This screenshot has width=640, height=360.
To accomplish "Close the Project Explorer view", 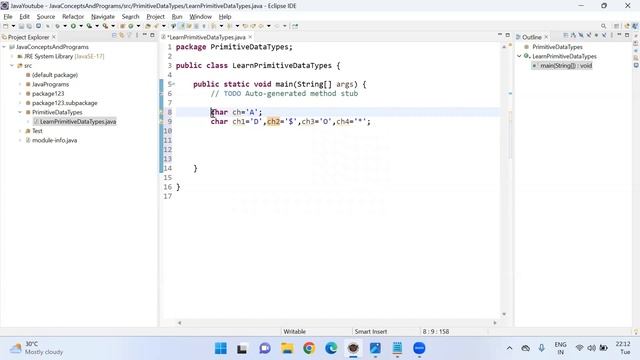I will click(x=54, y=37).
